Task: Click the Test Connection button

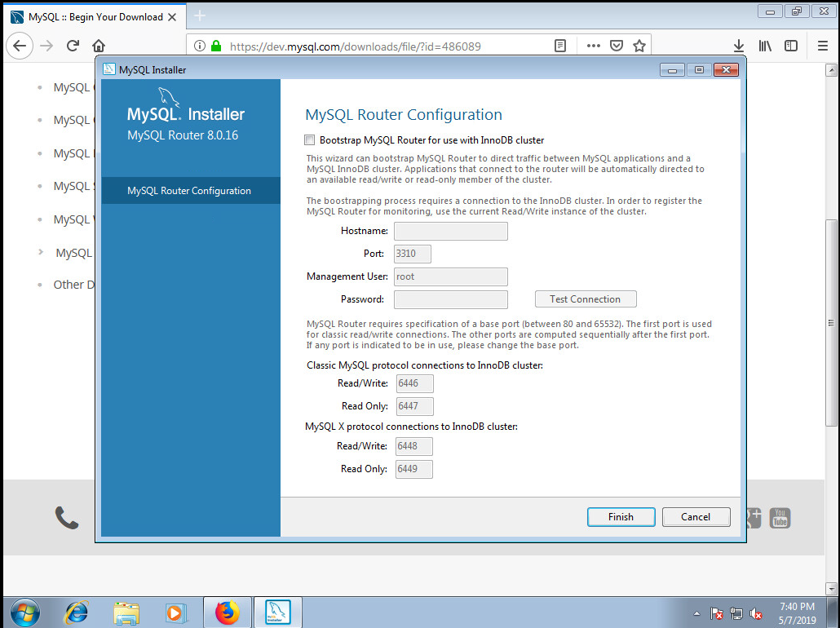Action: click(586, 299)
